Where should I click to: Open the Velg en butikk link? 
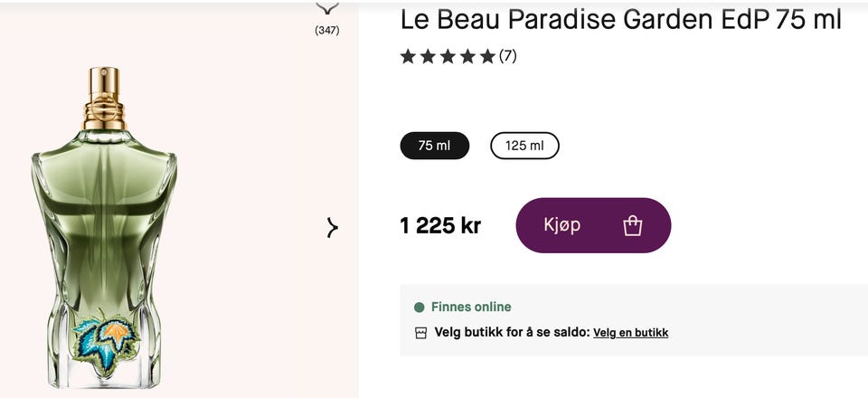point(630,333)
